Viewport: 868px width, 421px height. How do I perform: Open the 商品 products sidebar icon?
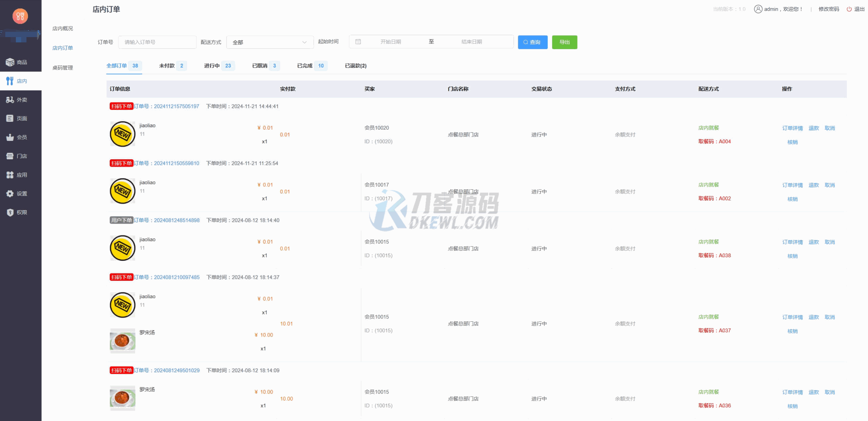click(10, 62)
